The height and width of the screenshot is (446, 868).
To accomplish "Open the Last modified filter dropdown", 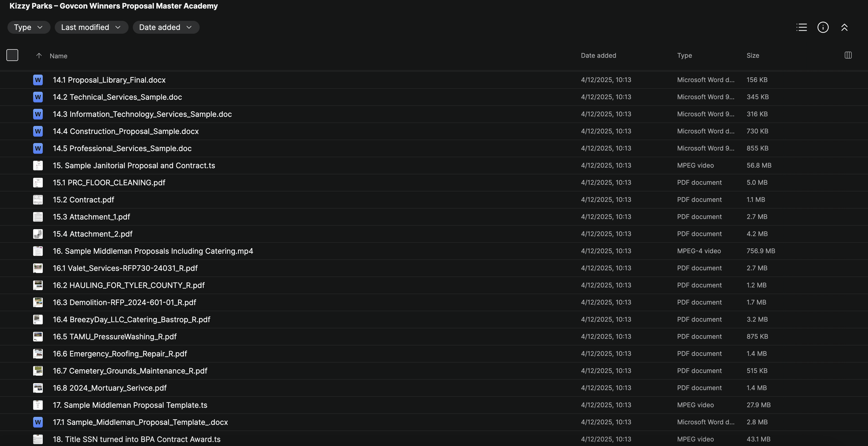I will pos(91,27).
